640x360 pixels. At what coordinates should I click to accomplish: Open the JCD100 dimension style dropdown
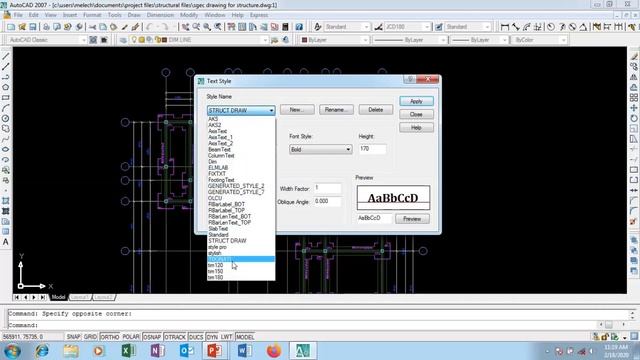(x=427, y=27)
